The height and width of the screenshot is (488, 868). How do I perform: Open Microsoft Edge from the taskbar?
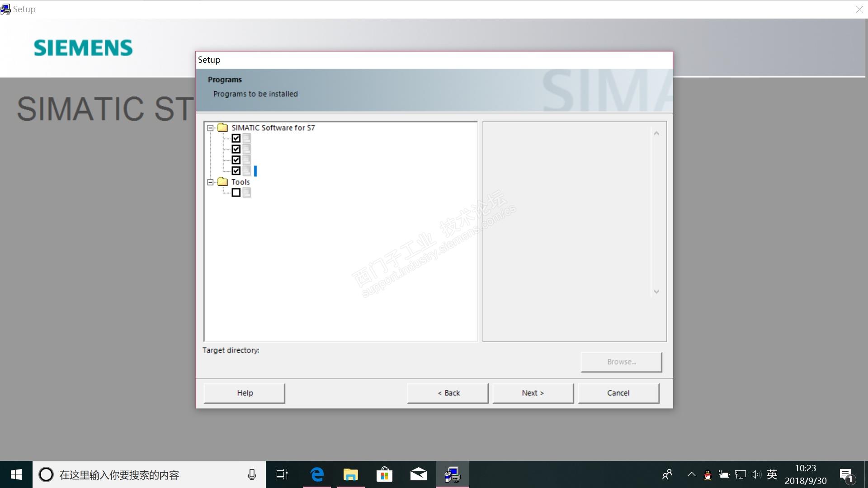tap(317, 474)
